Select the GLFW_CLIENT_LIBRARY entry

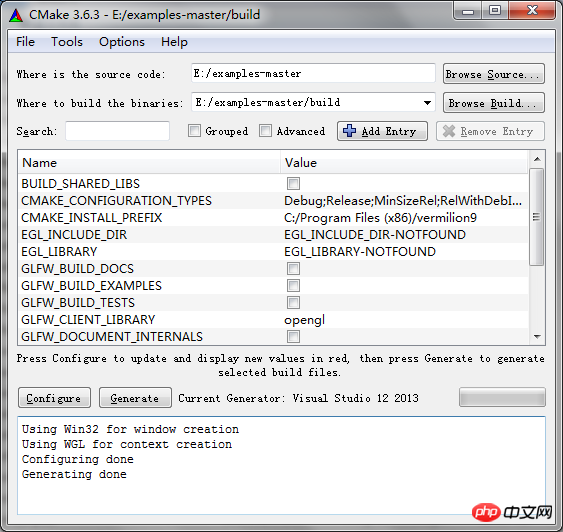click(x=88, y=319)
